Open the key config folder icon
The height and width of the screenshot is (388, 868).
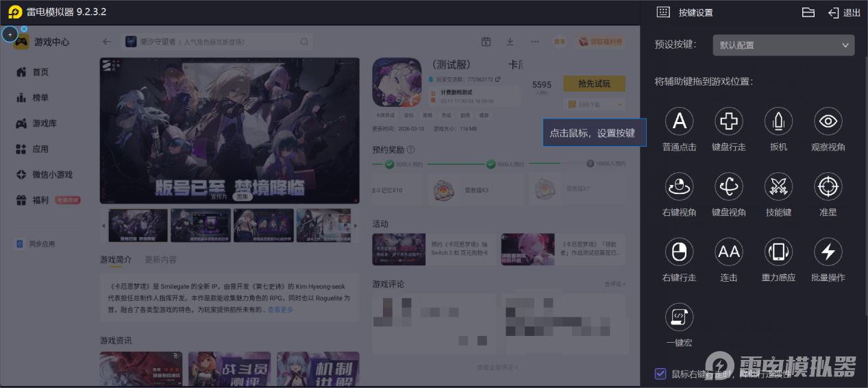tap(808, 12)
